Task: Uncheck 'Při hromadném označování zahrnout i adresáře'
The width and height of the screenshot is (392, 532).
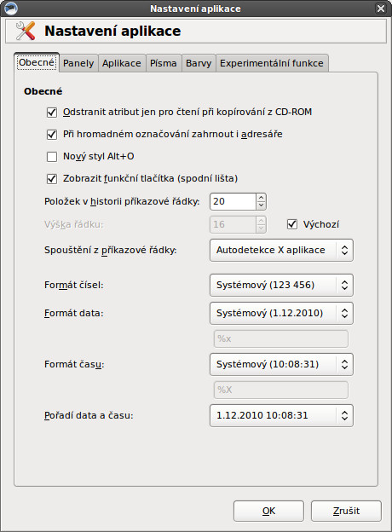Action: pos(52,135)
